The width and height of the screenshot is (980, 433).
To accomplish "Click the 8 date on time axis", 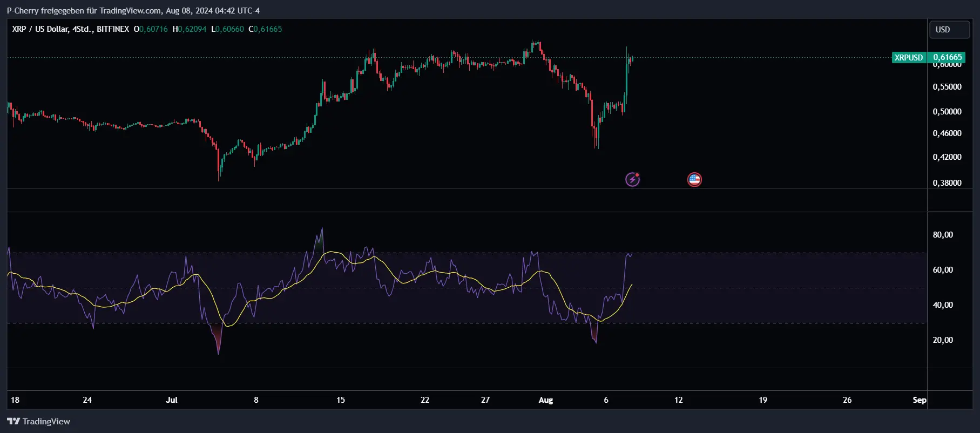I will [256, 400].
